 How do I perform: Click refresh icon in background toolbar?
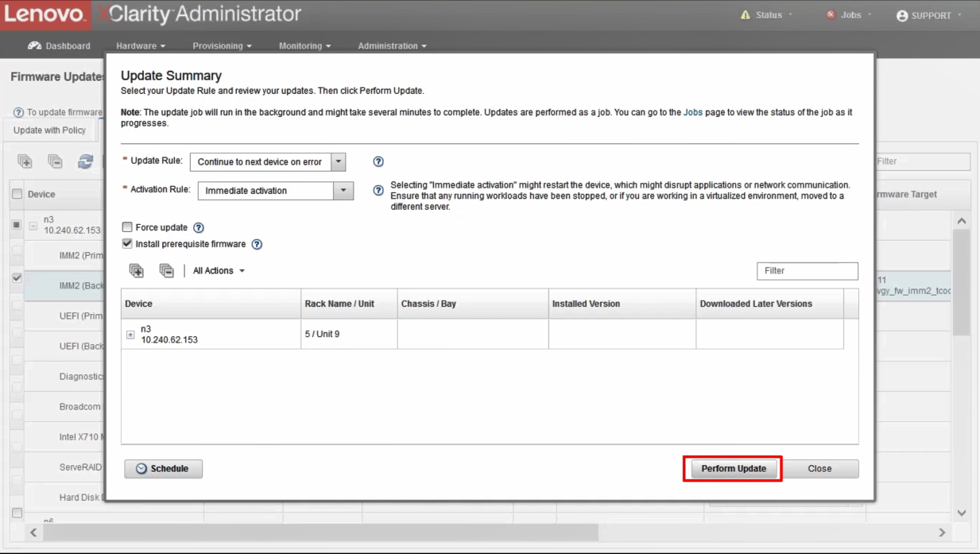coord(85,161)
